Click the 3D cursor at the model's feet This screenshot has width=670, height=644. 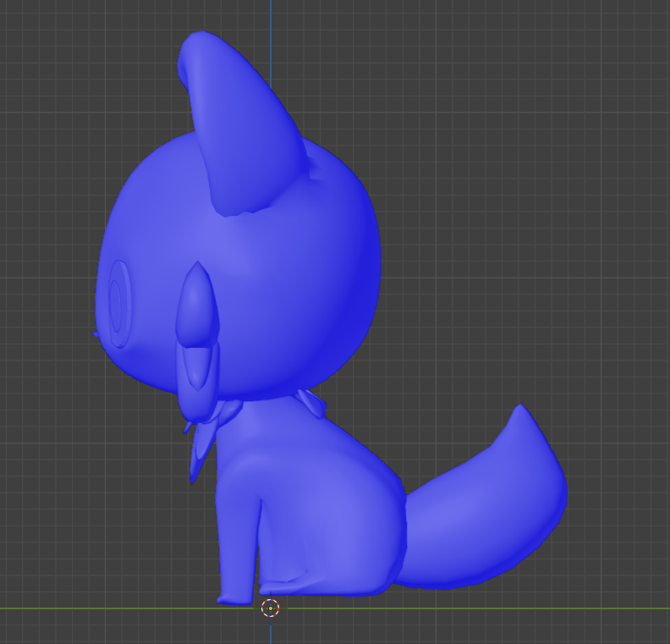coord(270,608)
